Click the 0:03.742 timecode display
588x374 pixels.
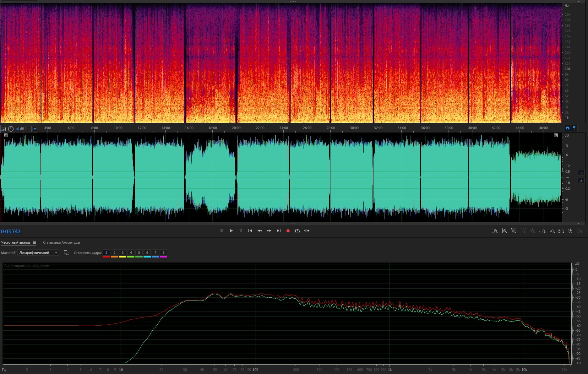click(11, 231)
